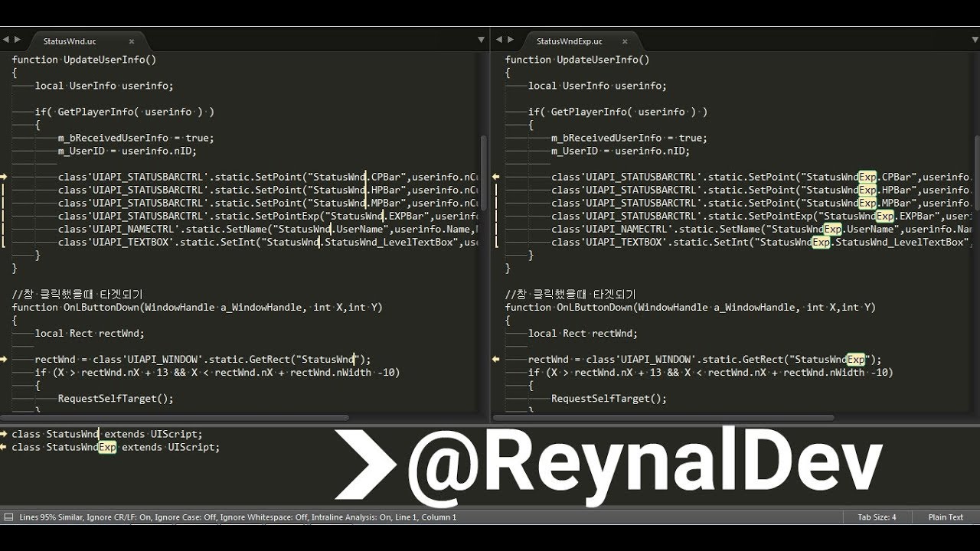The height and width of the screenshot is (551, 980).
Task: Click the left pane's horizontal scrollbar
Action: tap(176, 418)
